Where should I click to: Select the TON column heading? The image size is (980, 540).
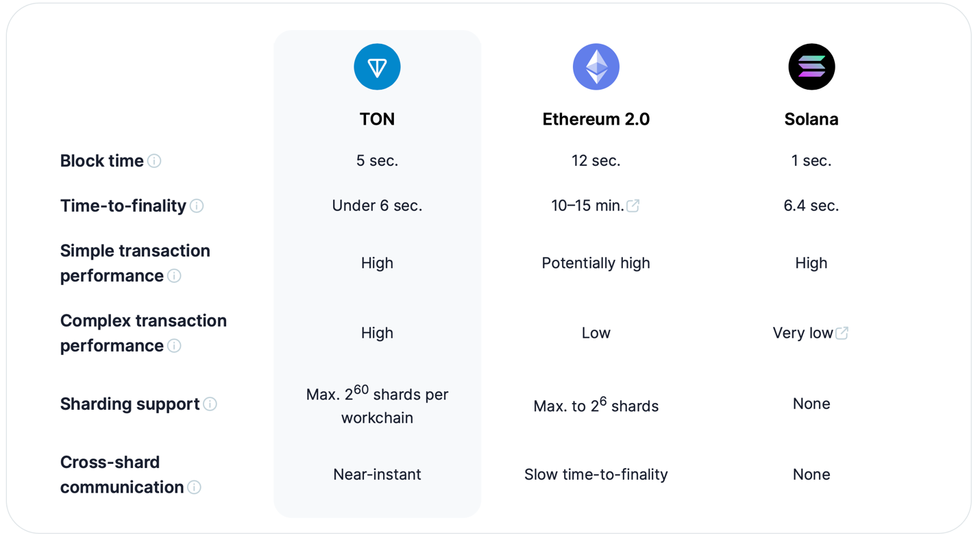(x=377, y=119)
